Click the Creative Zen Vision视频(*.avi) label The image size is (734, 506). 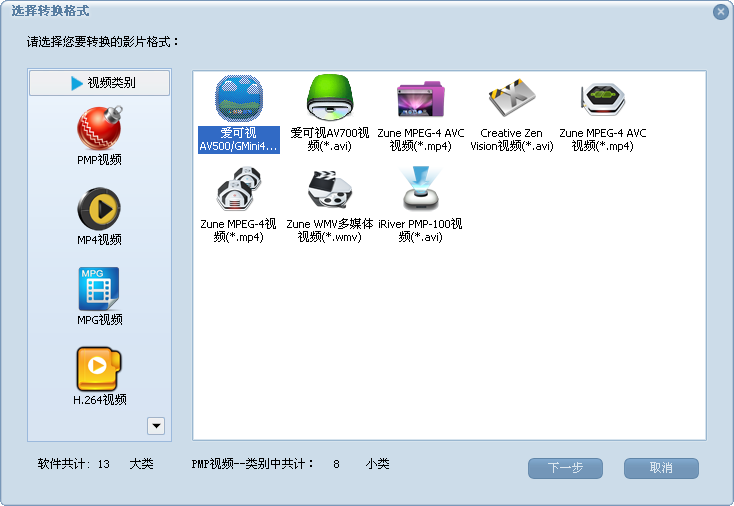(512, 139)
